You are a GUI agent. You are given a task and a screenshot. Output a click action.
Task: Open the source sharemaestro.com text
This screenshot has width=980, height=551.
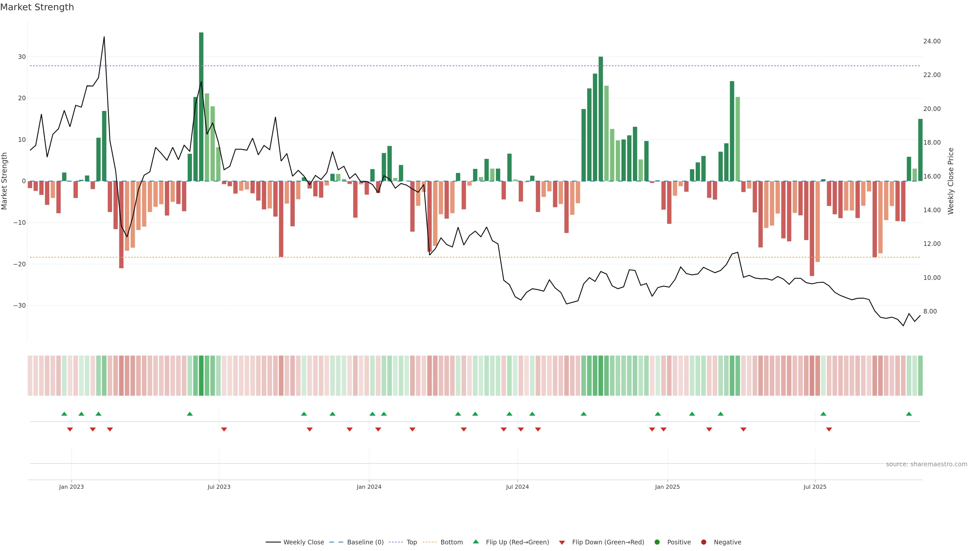[926, 464]
